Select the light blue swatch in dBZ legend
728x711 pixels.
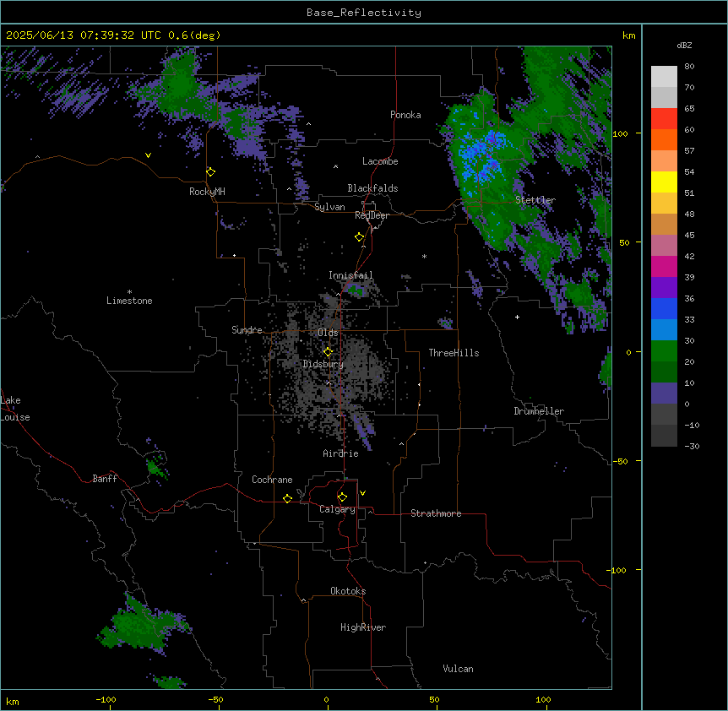pyautogui.click(x=664, y=329)
